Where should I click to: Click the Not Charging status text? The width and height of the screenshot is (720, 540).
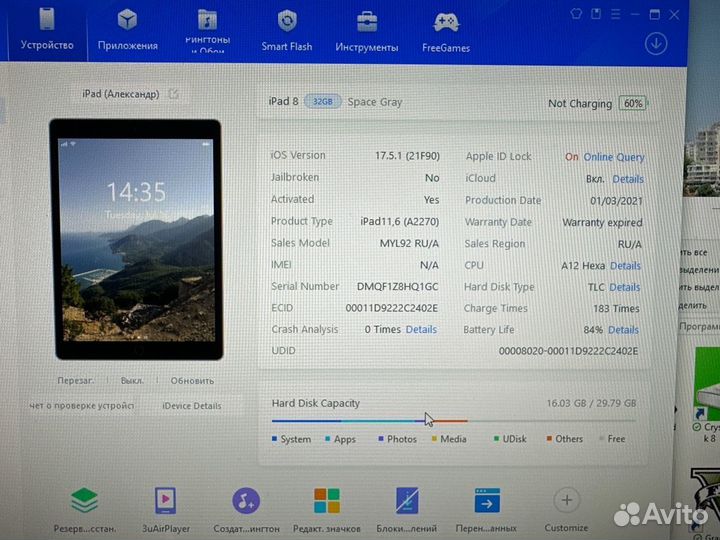click(580, 104)
